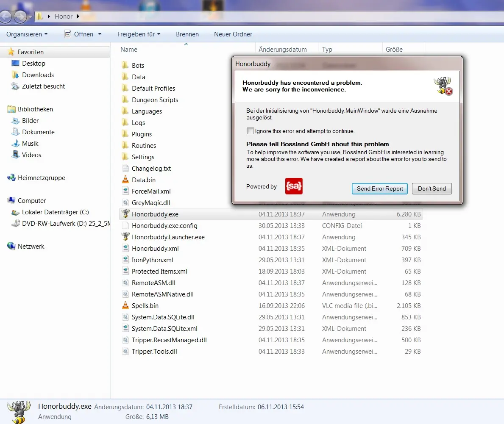
Task: Select the Protected Items.xml file
Action: click(159, 271)
